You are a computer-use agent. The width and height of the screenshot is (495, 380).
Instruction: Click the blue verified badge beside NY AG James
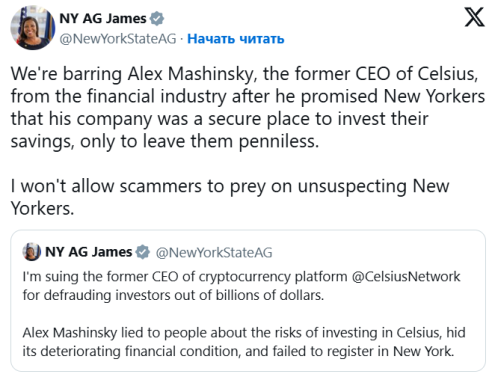click(x=157, y=19)
